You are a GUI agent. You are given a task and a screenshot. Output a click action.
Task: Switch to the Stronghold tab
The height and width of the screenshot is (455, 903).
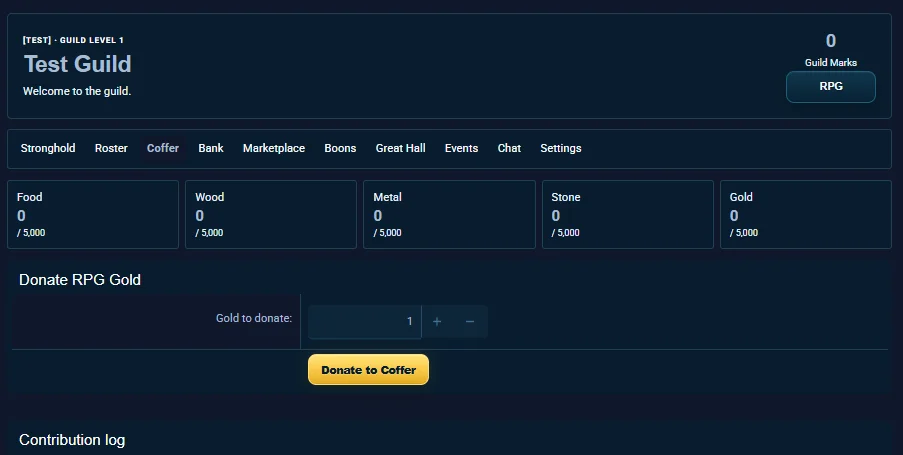click(x=48, y=148)
